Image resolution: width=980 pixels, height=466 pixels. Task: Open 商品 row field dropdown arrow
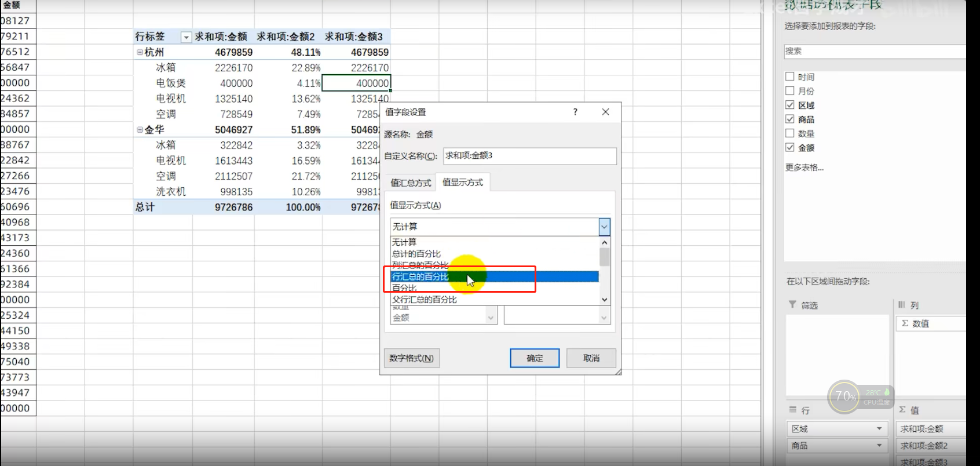(879, 446)
